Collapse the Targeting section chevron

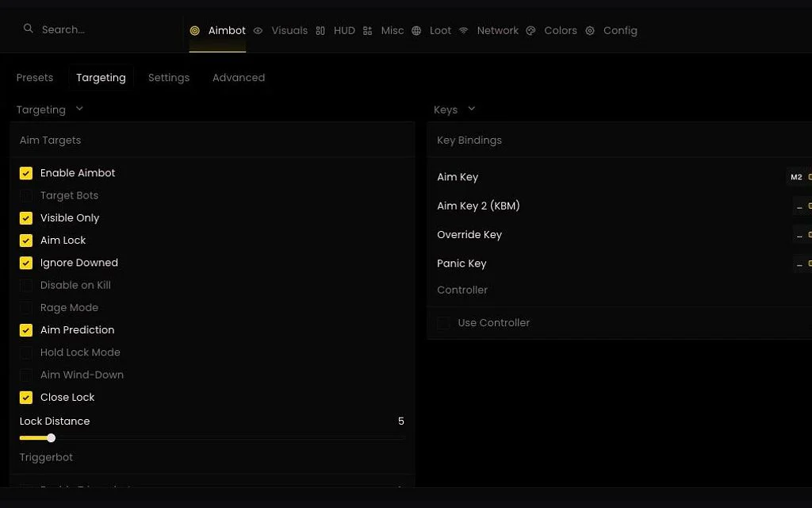point(79,109)
